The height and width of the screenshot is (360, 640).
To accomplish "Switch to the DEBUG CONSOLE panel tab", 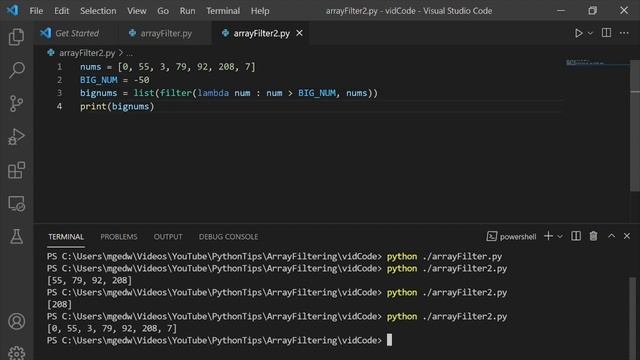I will pos(228,237).
